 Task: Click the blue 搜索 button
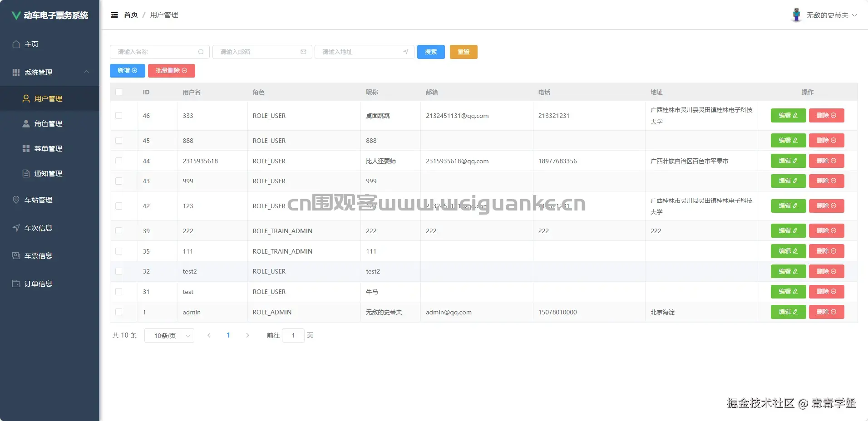pos(431,52)
